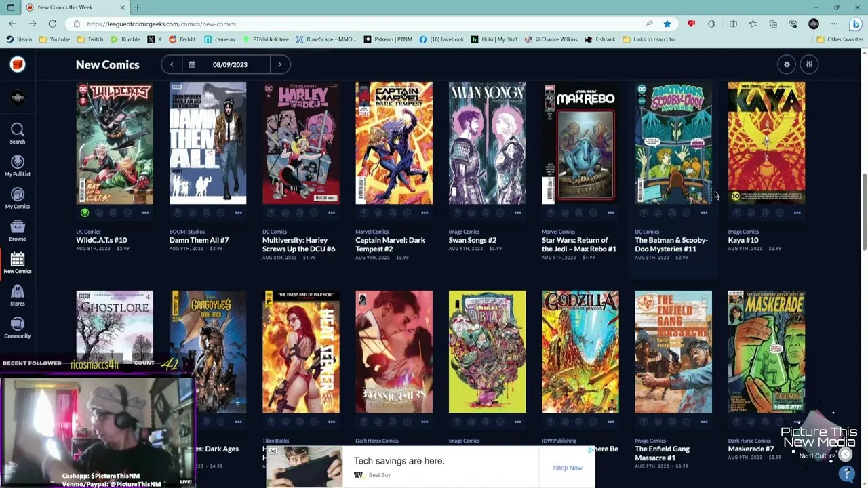Open Bing chat sidebar icon
Screen dimensions: 868x488
point(855,24)
